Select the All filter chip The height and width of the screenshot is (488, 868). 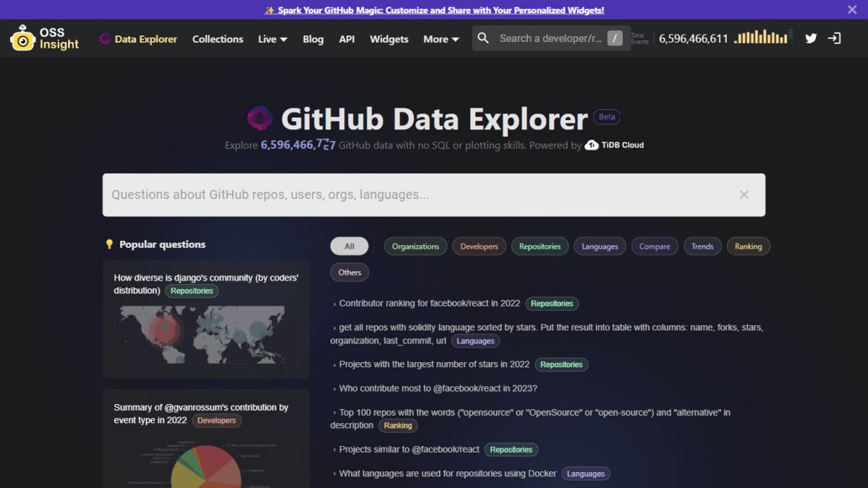349,247
